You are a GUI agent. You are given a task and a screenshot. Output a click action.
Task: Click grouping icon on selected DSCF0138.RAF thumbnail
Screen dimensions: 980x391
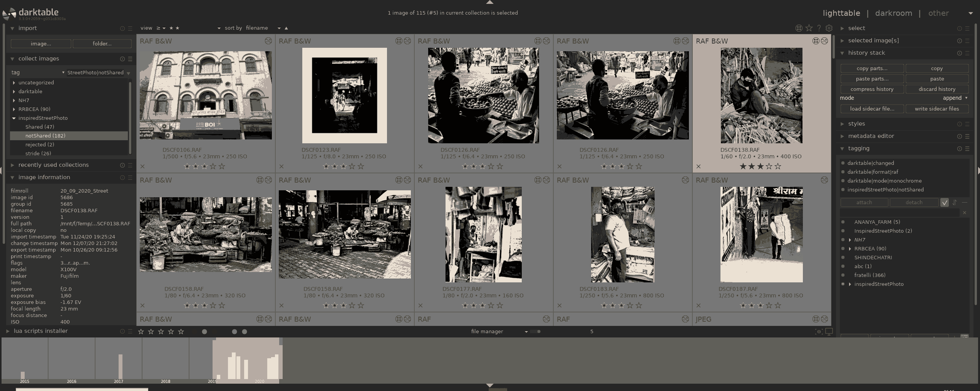coord(816,41)
